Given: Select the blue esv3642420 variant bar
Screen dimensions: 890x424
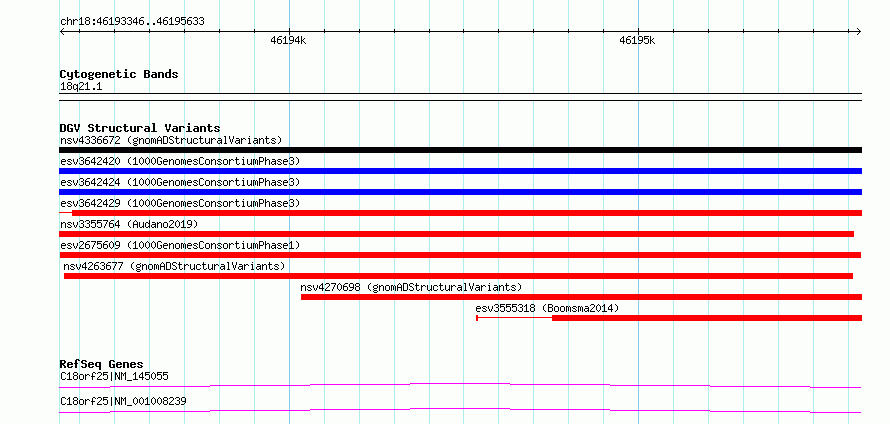Looking at the screenshot, I should pyautogui.click(x=460, y=171).
